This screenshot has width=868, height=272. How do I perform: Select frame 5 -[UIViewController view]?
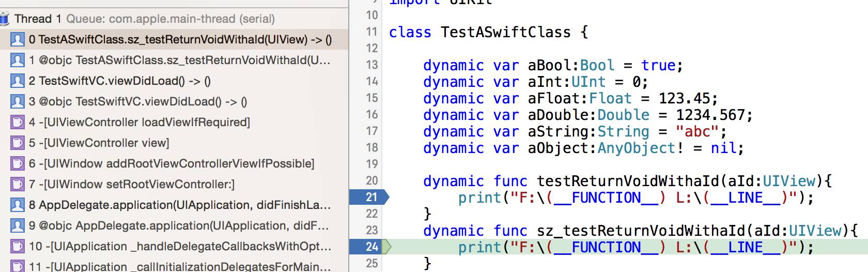pos(174,143)
